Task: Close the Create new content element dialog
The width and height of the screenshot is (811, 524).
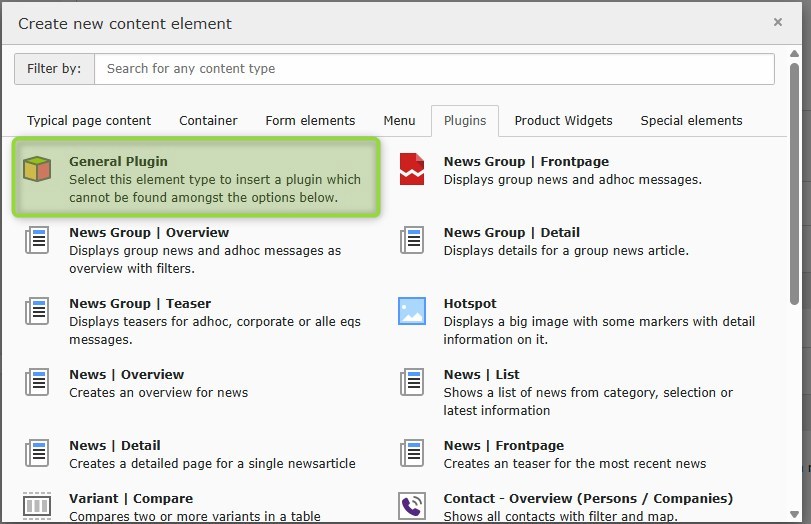Action: click(x=778, y=22)
